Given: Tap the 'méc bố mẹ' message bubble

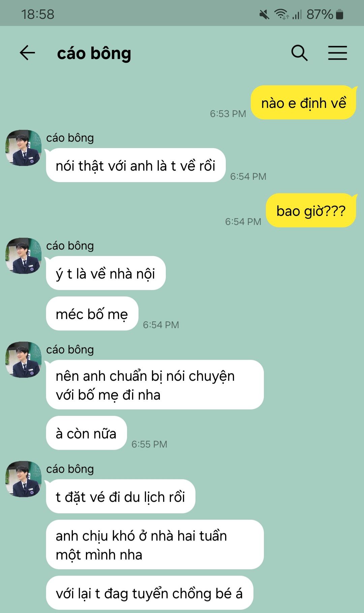Looking at the screenshot, I should coord(92,314).
